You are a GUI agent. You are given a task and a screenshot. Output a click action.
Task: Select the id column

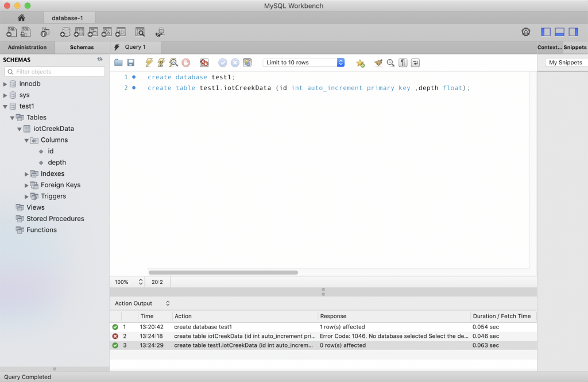[51, 151]
